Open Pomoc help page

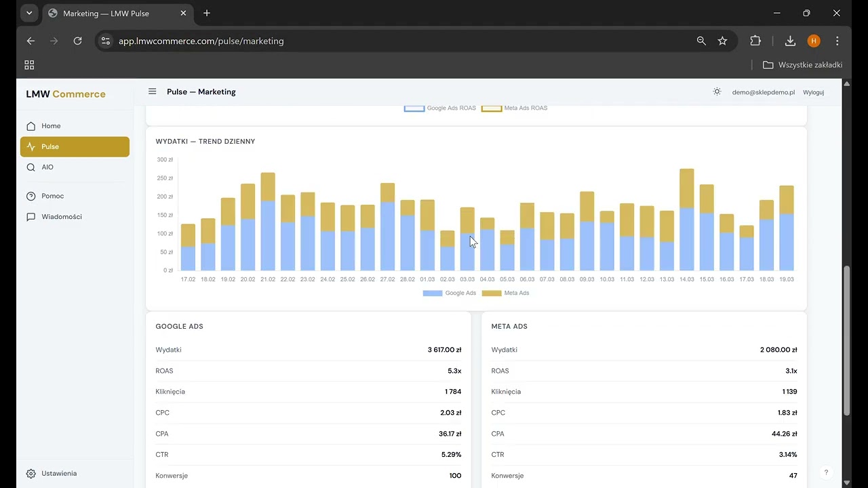[75, 196]
